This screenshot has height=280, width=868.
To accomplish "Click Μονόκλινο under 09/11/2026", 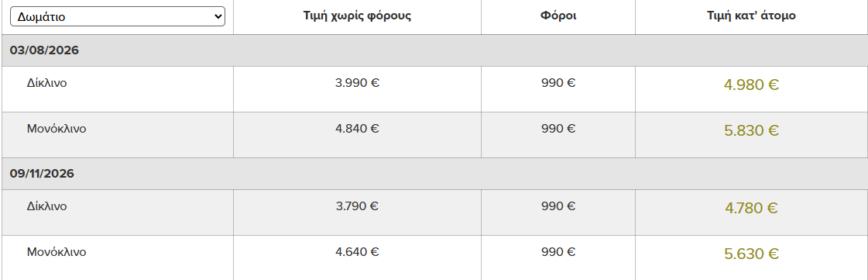I will 57,252.
